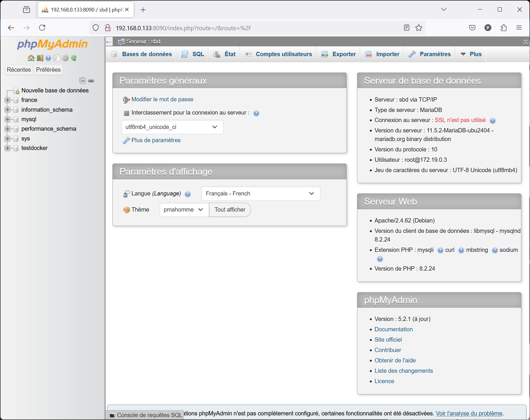Collapse navigation panel with left arrow
530x420 pixels.
point(109,42)
